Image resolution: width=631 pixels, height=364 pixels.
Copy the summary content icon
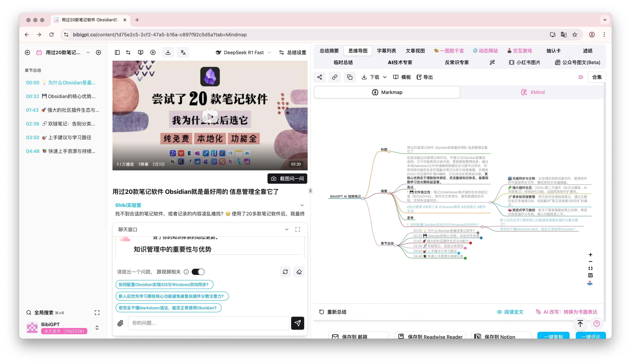coord(350,77)
